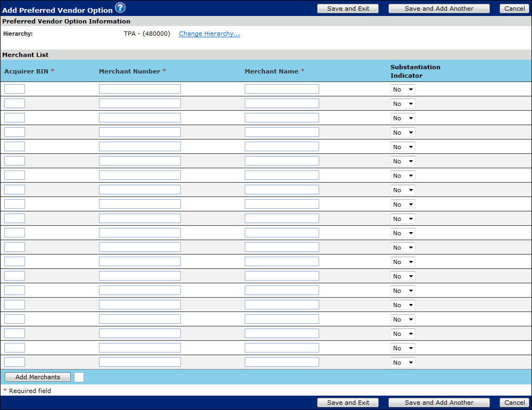Click the bottom Save and Exit button

pyautogui.click(x=348, y=403)
